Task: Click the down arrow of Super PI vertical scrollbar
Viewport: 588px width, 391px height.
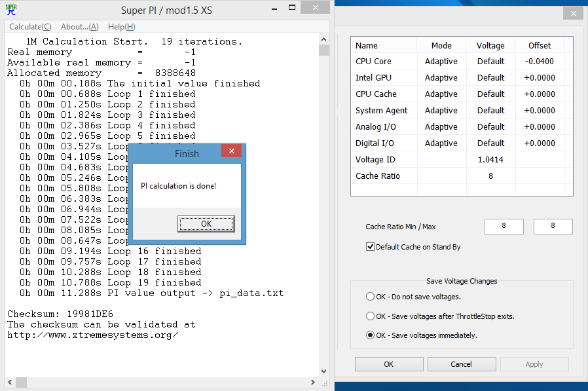Action: 324,371
